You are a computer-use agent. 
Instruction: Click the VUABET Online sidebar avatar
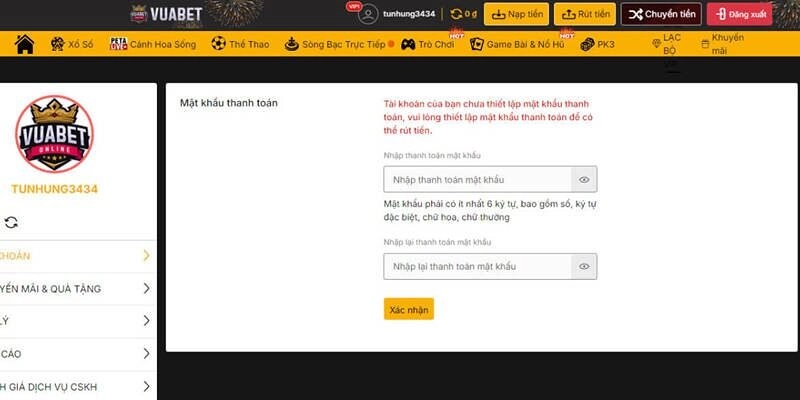tap(54, 134)
